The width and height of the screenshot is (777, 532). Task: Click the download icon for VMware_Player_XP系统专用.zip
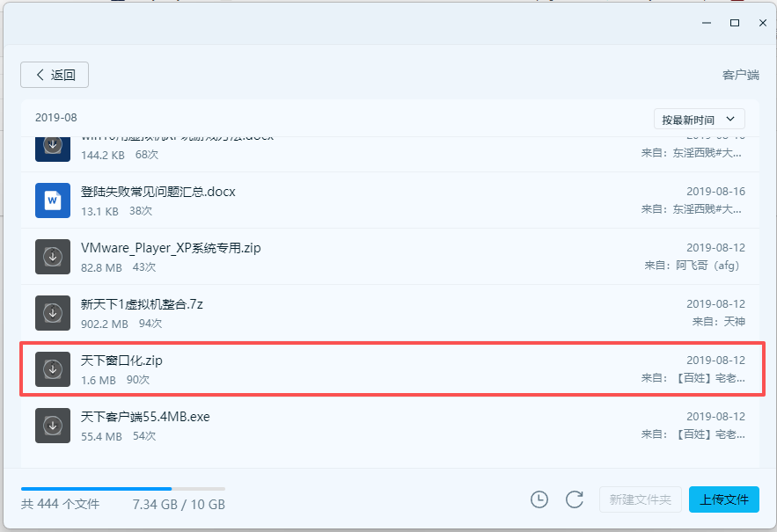click(53, 256)
